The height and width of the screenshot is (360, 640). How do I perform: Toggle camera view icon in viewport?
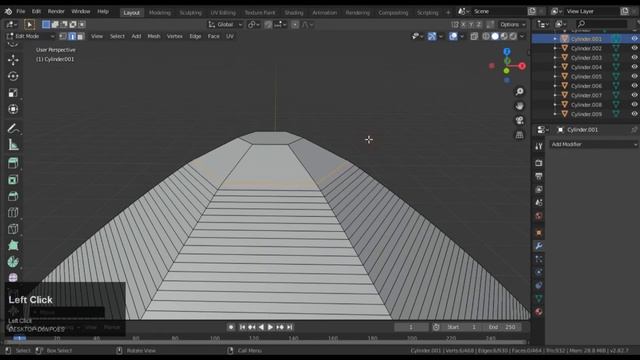click(519, 120)
